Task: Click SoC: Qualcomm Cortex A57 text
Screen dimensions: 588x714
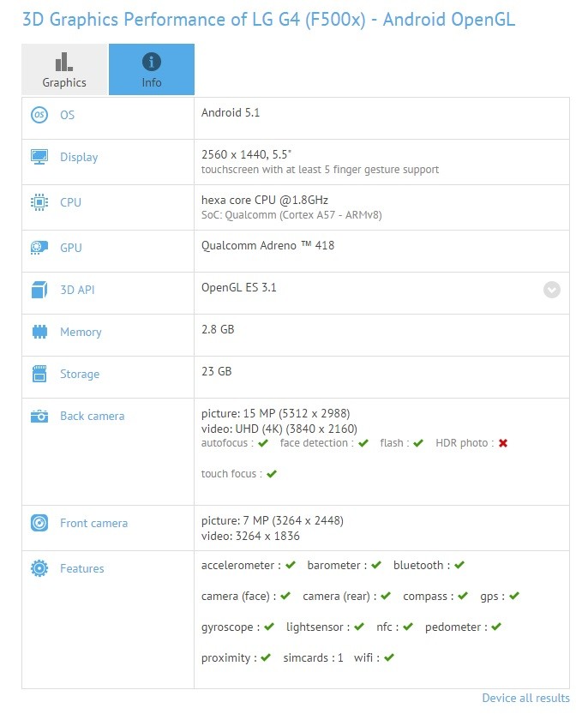Action: tap(291, 215)
